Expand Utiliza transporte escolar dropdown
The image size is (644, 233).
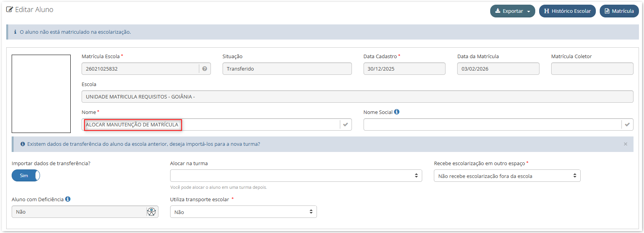(243, 212)
